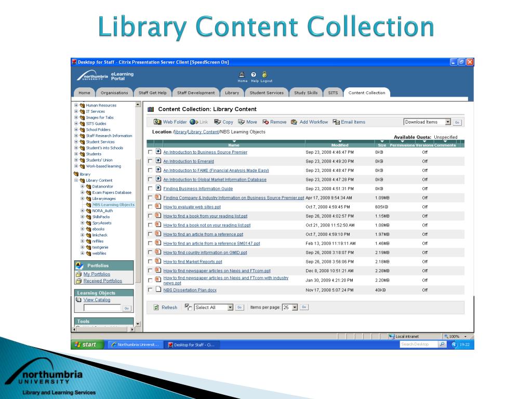Open the Items per page dropdown
This screenshot has height=399, width=532.
coord(290,308)
